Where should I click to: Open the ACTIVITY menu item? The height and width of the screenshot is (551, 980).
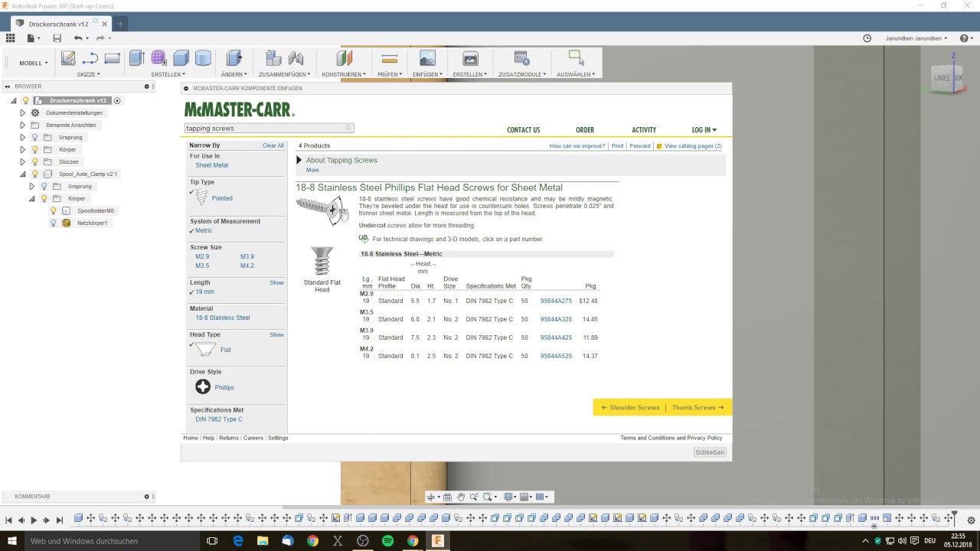coord(644,130)
